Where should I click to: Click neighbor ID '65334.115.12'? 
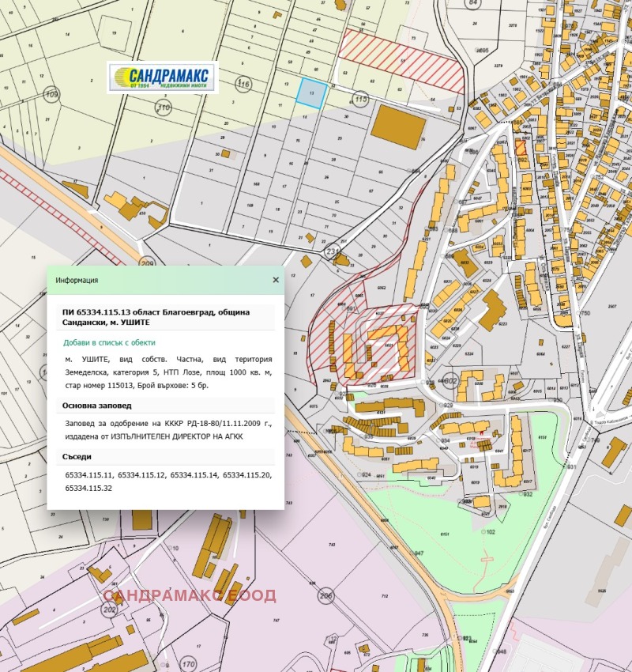141,475
